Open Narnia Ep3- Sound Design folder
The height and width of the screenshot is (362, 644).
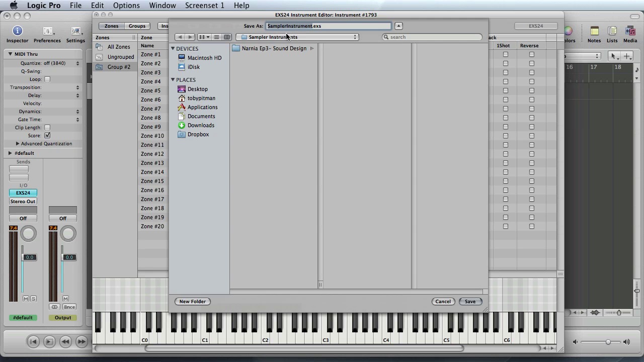273,48
